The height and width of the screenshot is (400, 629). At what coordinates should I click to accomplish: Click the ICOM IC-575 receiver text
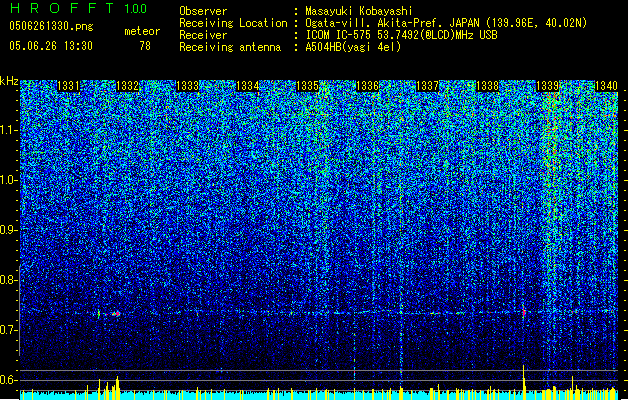point(401,35)
